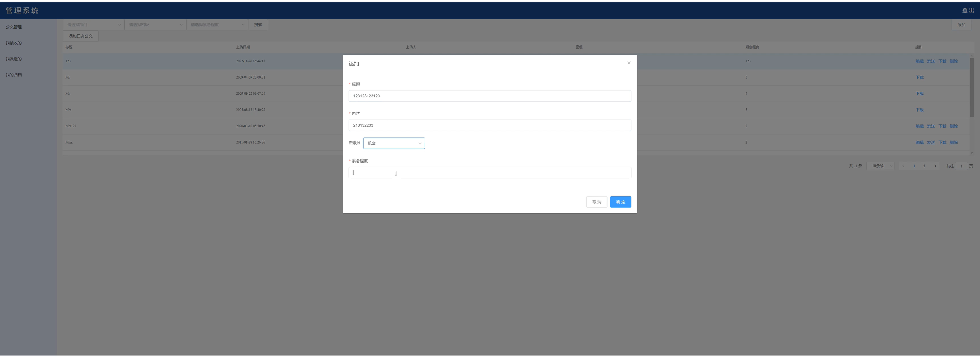Viewport: 980px width, 357px height.
Task: Click previous page arrow in pagination
Action: click(x=903, y=166)
